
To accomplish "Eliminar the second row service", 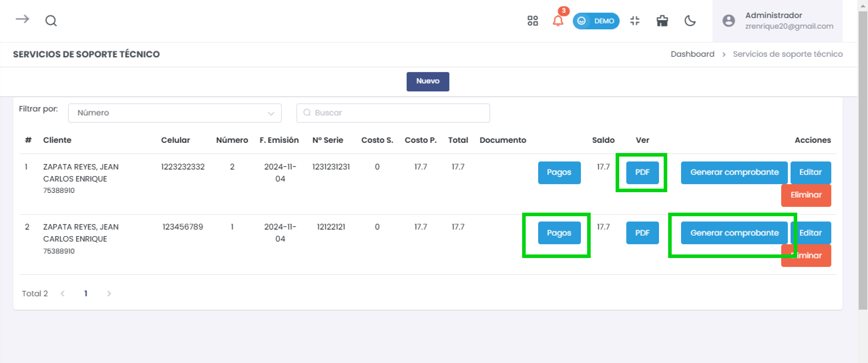I will 806,256.
